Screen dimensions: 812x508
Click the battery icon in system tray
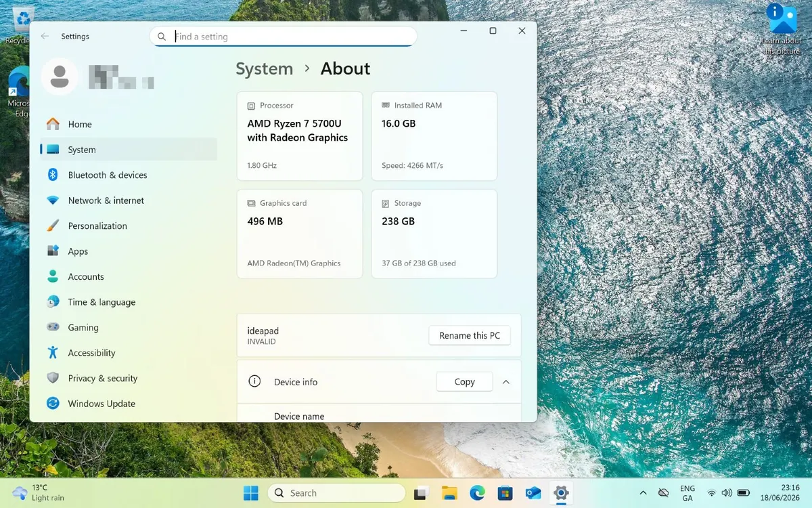[743, 493]
